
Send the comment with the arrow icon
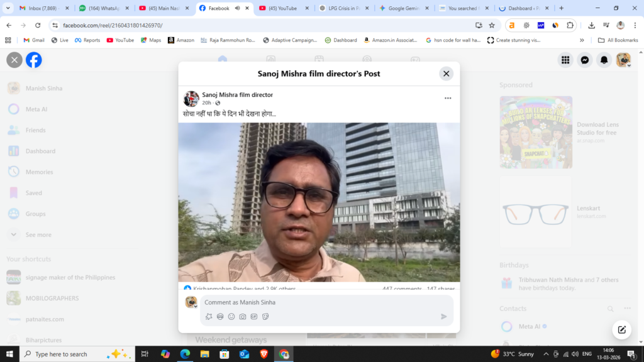[x=443, y=317]
